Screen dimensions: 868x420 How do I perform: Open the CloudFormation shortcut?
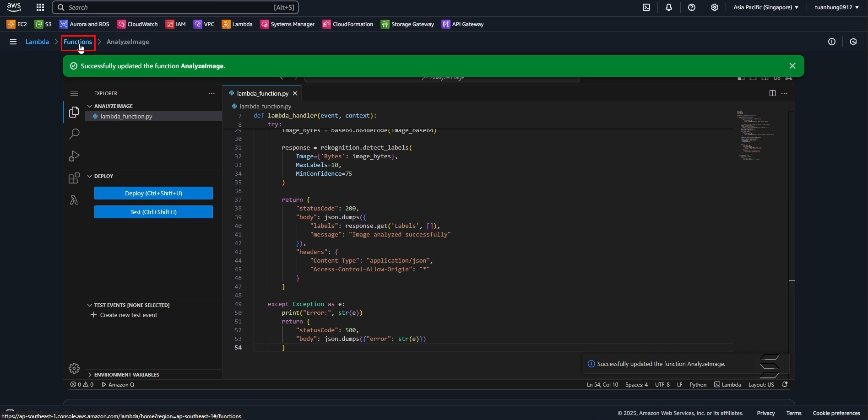click(x=348, y=24)
